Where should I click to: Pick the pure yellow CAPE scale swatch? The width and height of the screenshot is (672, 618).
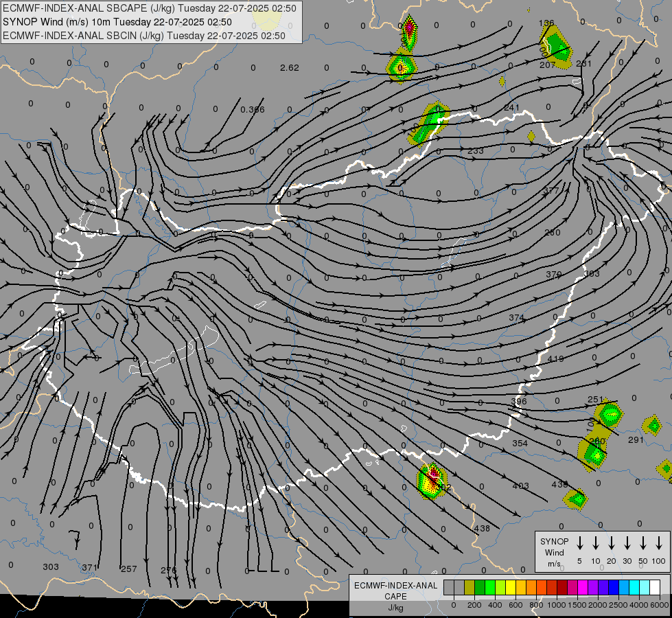click(511, 588)
